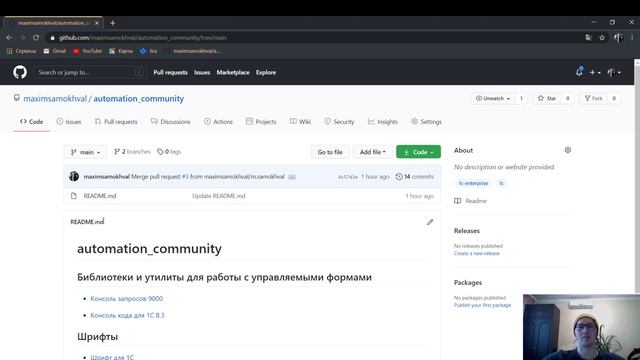Open Шрифт для 1С link
This screenshot has height=360, width=640.
[112, 357]
